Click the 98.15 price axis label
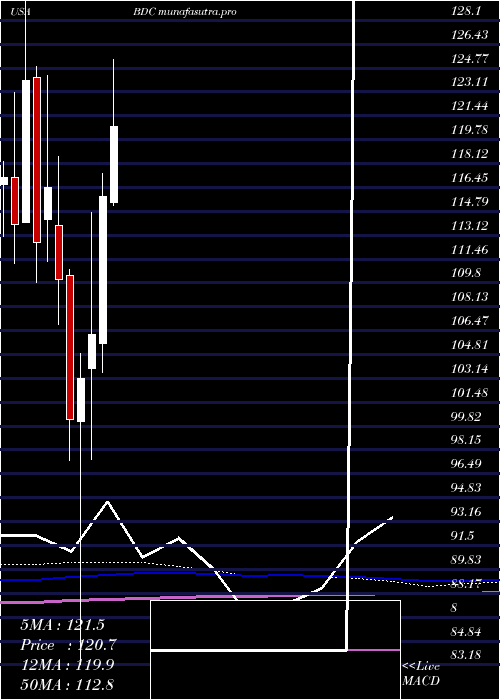The width and height of the screenshot is (500, 700). (467, 440)
